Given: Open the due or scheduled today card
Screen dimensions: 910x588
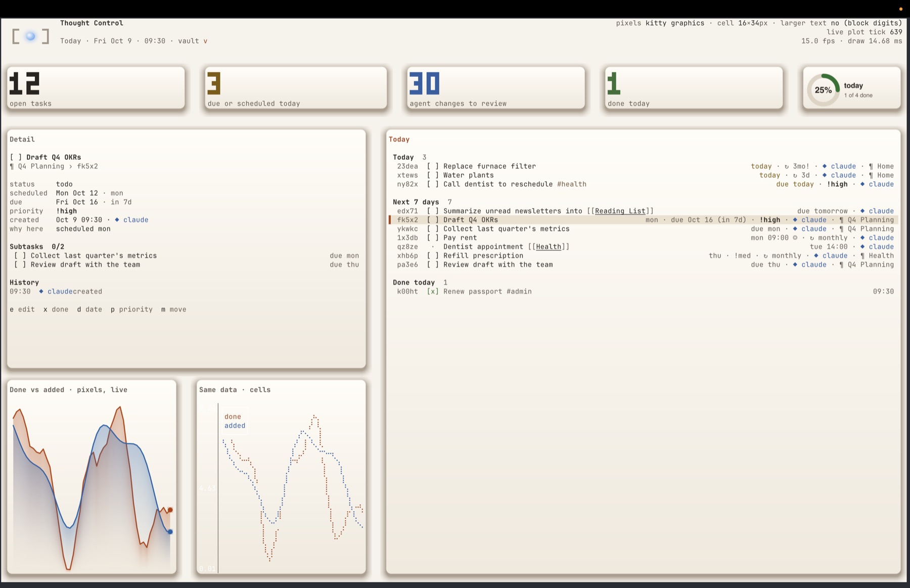Looking at the screenshot, I should pos(296,88).
